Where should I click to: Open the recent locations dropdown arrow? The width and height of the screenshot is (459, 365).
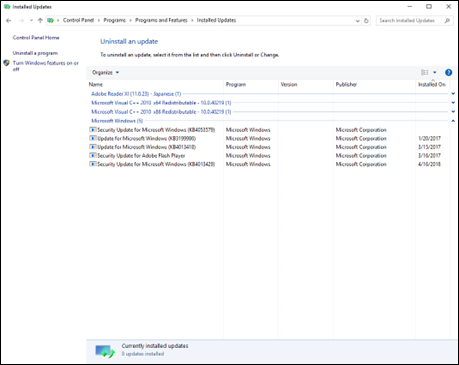coord(31,20)
